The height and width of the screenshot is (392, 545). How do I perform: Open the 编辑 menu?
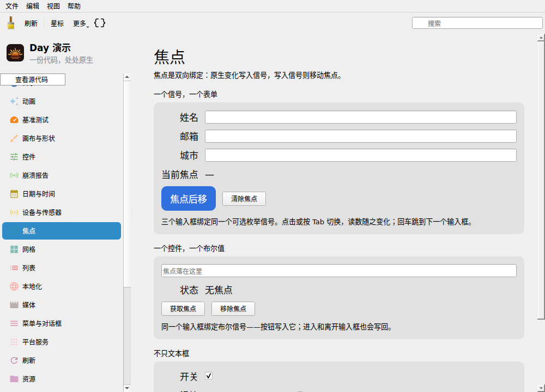(x=33, y=6)
